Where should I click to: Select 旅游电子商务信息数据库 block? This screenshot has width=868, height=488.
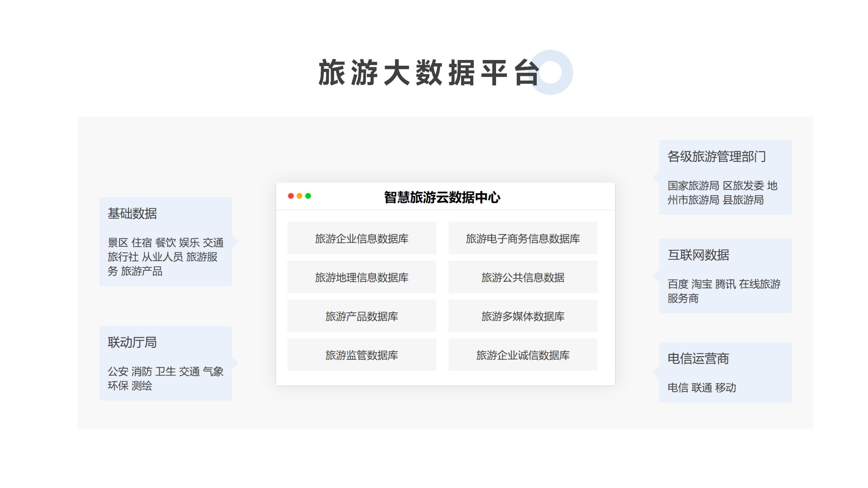pos(522,238)
